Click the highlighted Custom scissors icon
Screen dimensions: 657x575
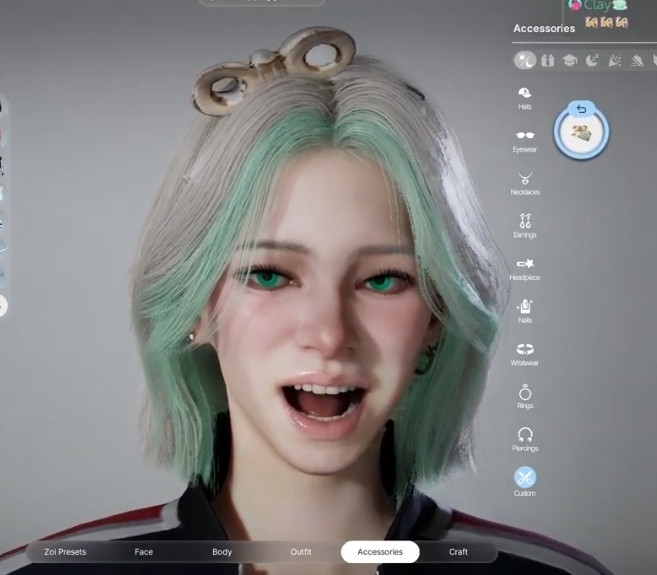pyautogui.click(x=525, y=478)
